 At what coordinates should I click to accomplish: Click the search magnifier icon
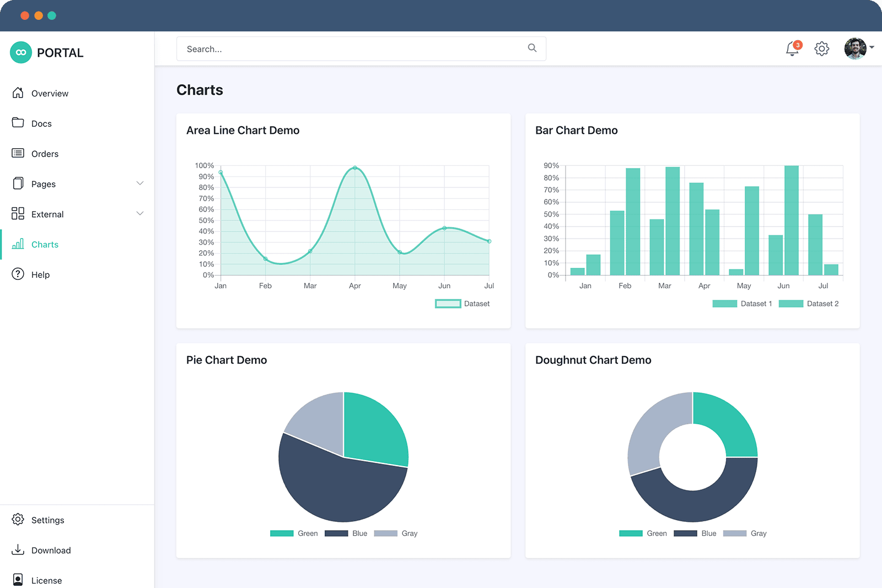tap(532, 48)
